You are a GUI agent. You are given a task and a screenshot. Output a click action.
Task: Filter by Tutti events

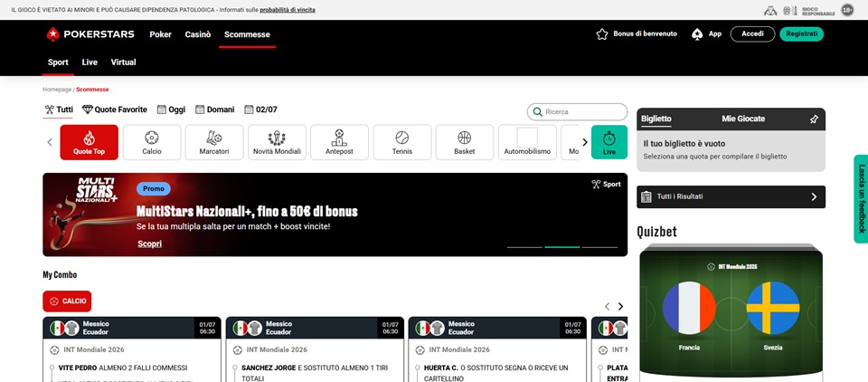click(x=59, y=110)
